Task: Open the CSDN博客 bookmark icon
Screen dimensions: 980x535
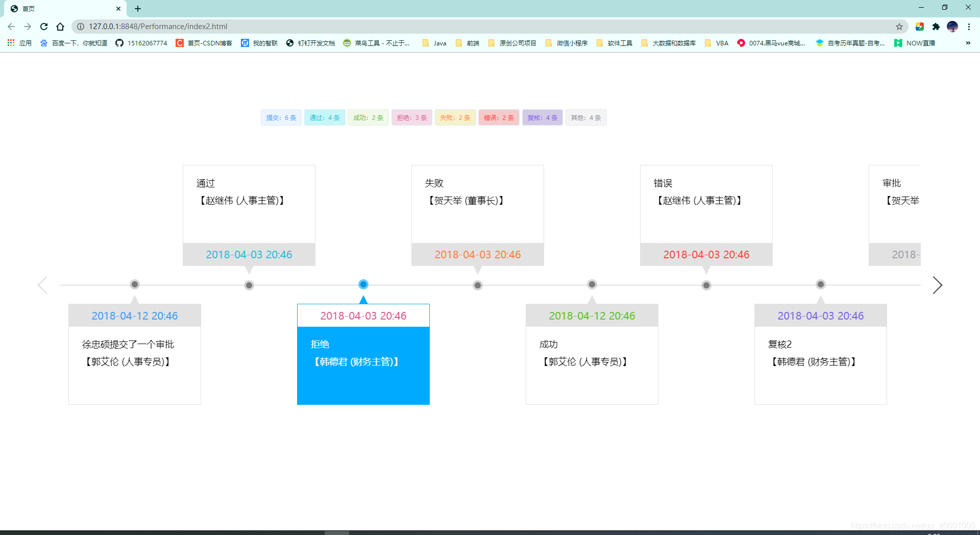Action: [x=179, y=43]
